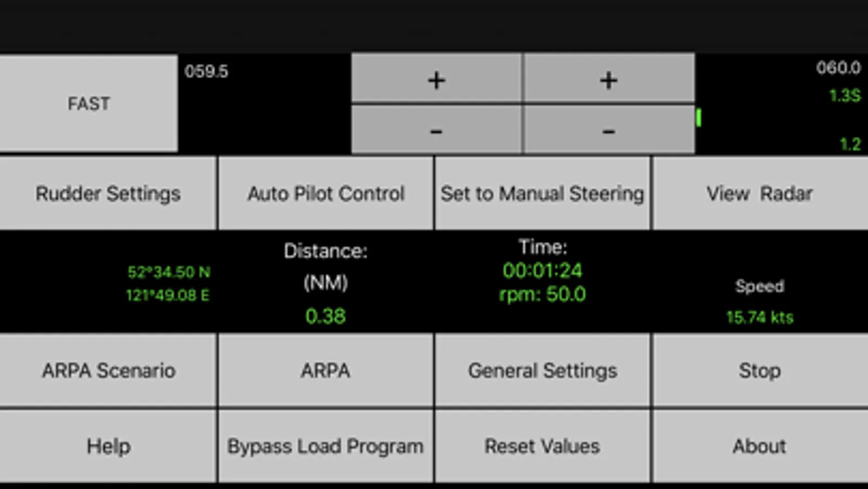Click the 059.5 heading readout
This screenshot has width=868, height=489.
(x=206, y=71)
